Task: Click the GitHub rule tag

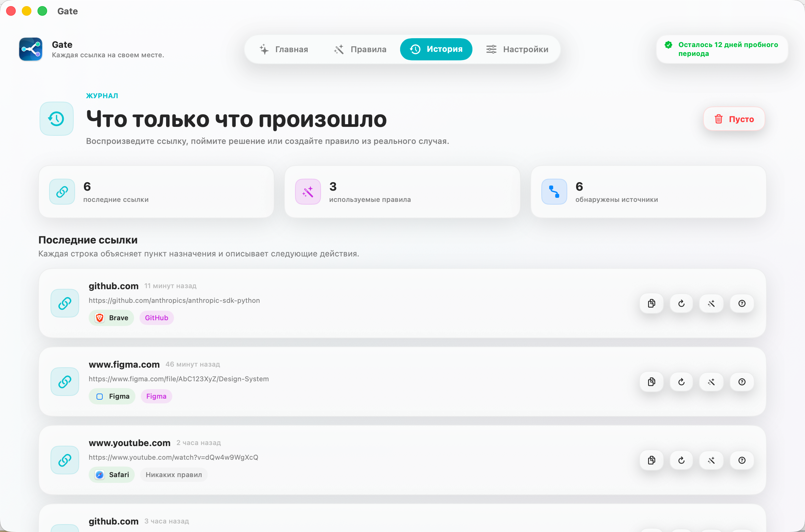Action: coord(157,318)
